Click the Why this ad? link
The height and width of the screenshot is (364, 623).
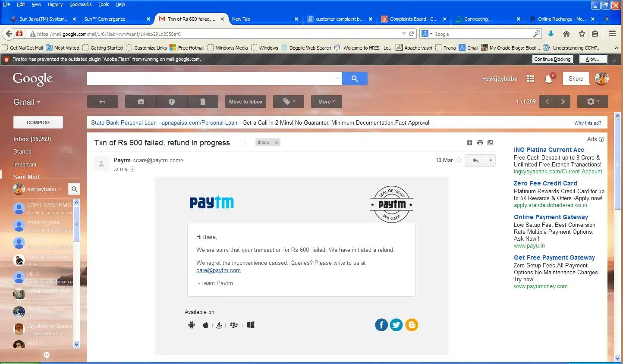[x=588, y=123]
